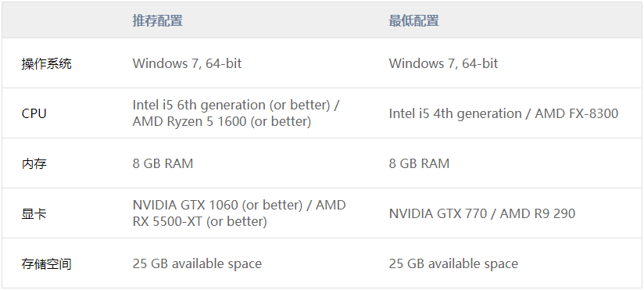
Task: Click the 最低配置 column header
Action: coord(413,20)
